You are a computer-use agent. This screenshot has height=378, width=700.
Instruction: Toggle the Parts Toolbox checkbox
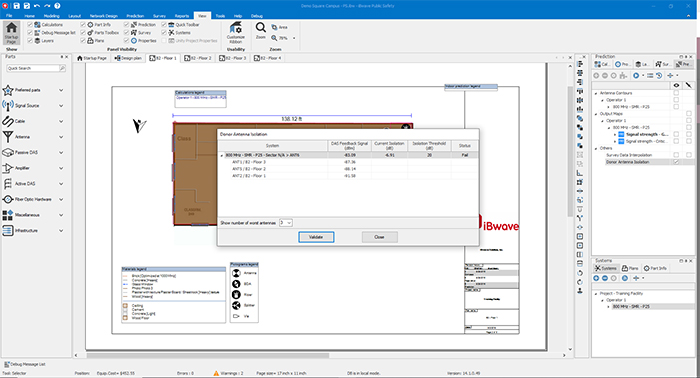point(83,33)
